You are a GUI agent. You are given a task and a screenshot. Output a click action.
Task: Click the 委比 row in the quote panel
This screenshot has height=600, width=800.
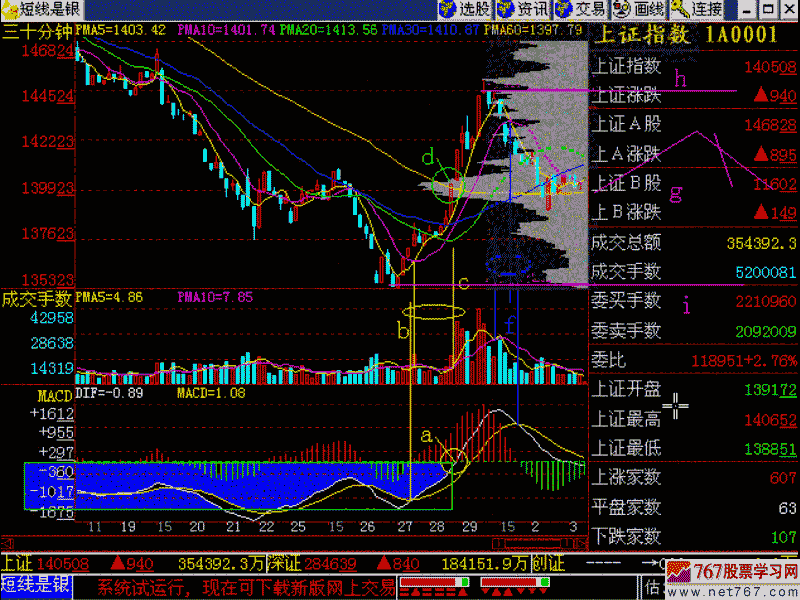point(692,358)
